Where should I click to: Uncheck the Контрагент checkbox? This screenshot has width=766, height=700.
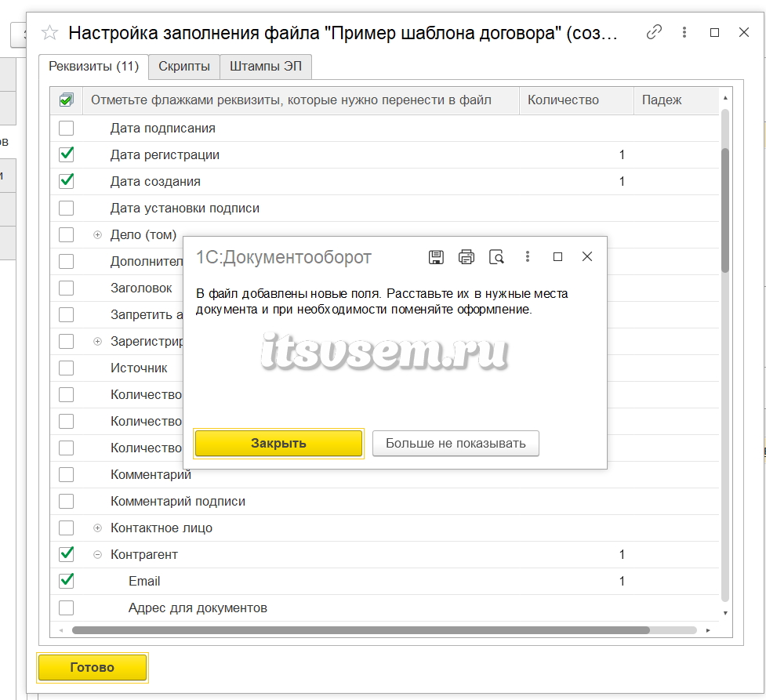pos(67,554)
